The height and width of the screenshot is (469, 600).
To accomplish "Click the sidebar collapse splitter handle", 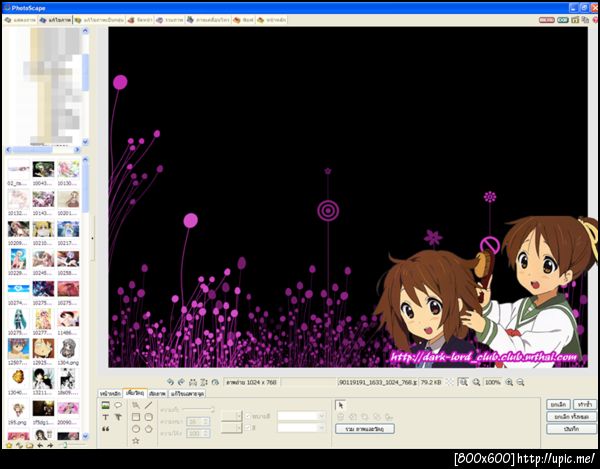I will tap(92, 238).
